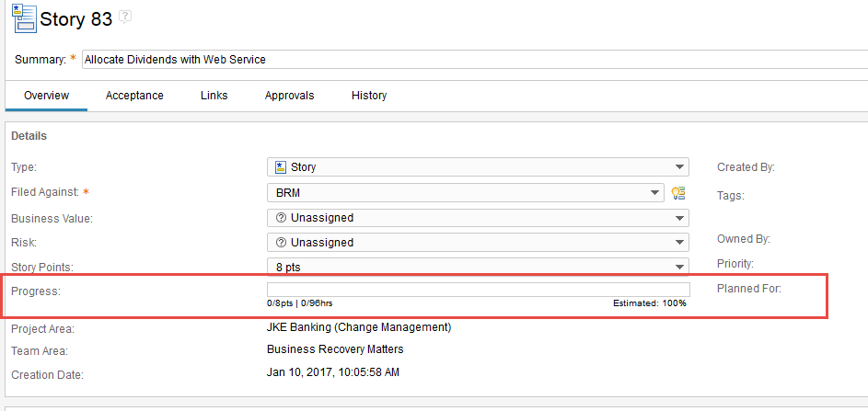This screenshot has width=868, height=411.
Task: Go to the Links tab
Action: 214,96
